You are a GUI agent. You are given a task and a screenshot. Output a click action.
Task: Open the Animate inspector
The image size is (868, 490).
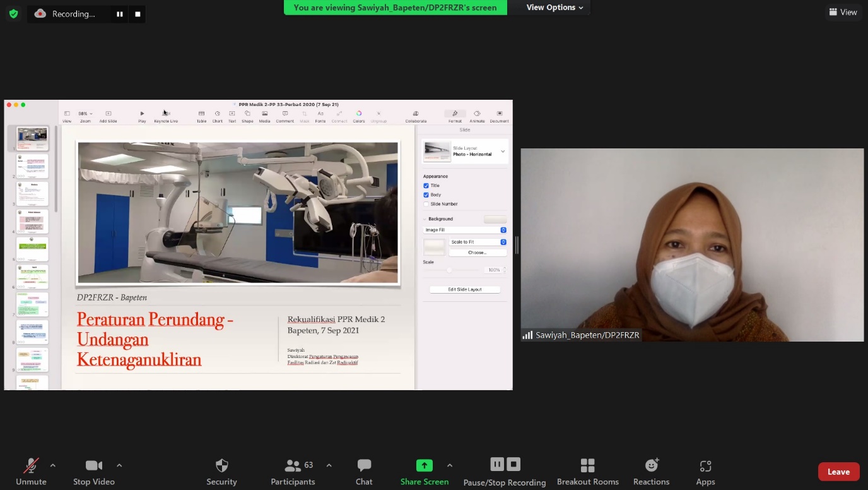[x=477, y=116]
